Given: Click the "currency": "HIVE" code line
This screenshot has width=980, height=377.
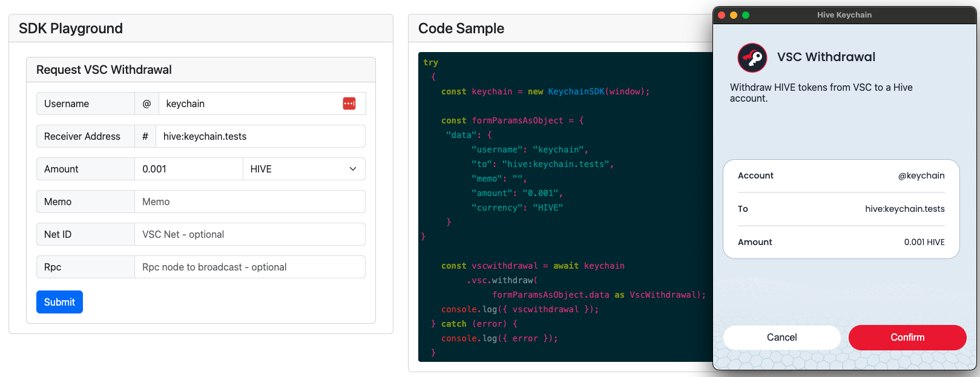Looking at the screenshot, I should tap(517, 208).
